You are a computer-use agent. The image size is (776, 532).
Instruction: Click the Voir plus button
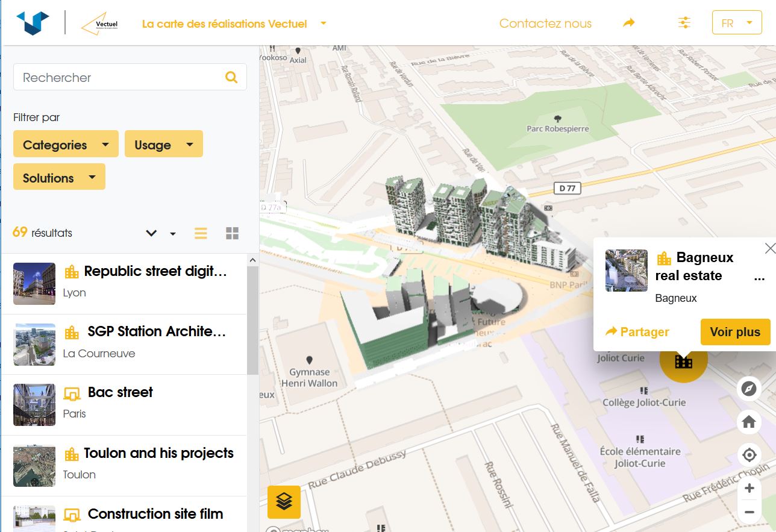pyautogui.click(x=735, y=332)
